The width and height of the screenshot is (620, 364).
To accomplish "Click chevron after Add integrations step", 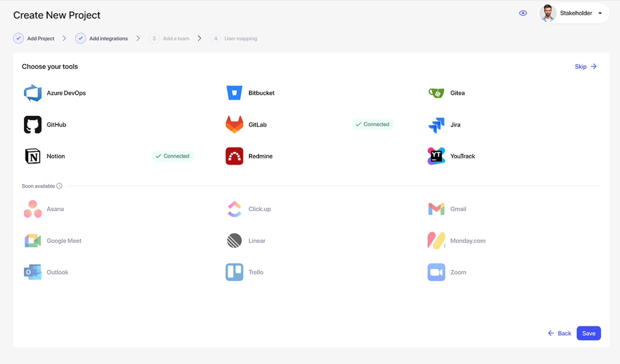I will tap(138, 38).
